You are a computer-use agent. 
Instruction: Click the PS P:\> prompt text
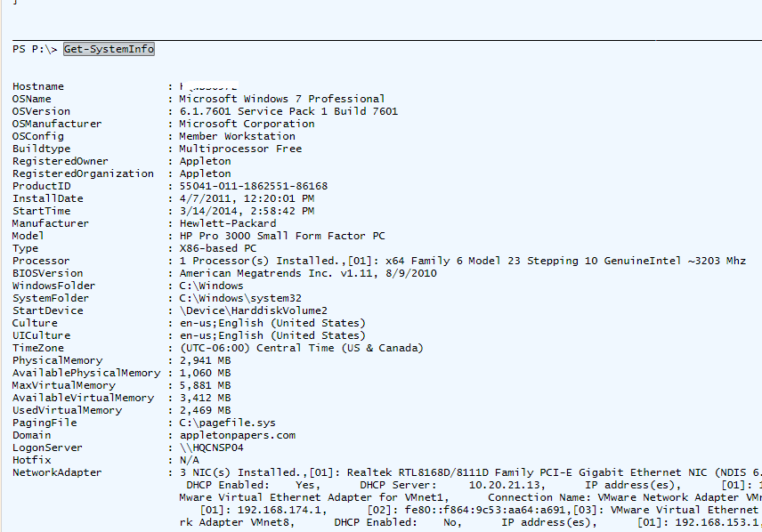click(35, 49)
